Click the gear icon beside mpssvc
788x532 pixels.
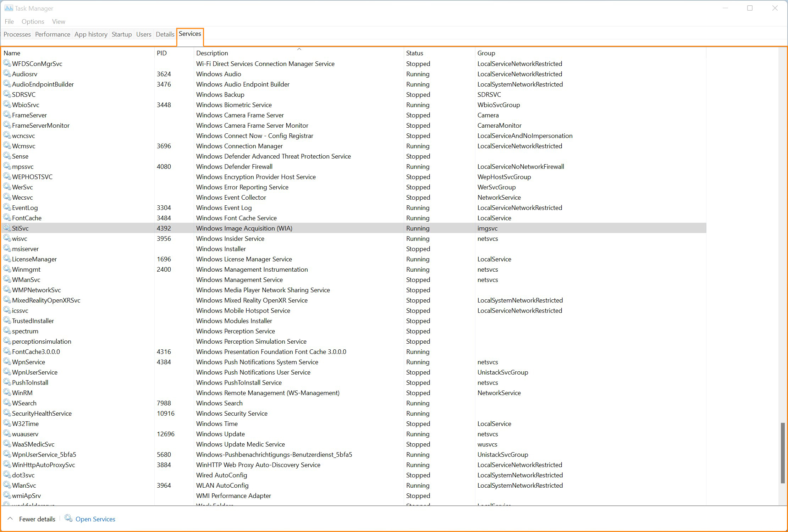pyautogui.click(x=7, y=166)
